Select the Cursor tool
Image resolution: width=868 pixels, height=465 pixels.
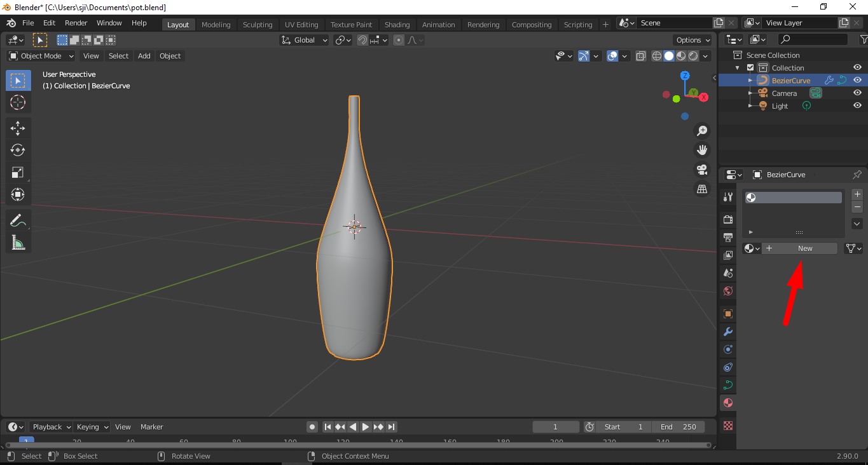(x=18, y=102)
